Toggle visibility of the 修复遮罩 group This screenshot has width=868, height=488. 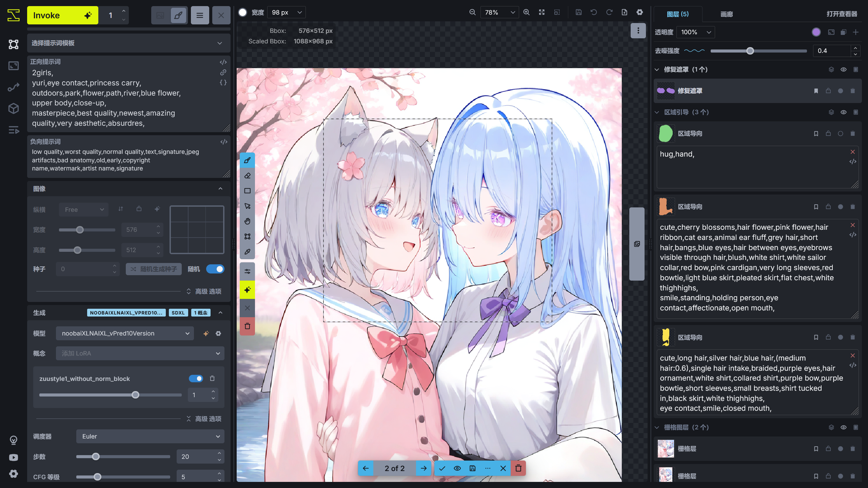pyautogui.click(x=843, y=69)
